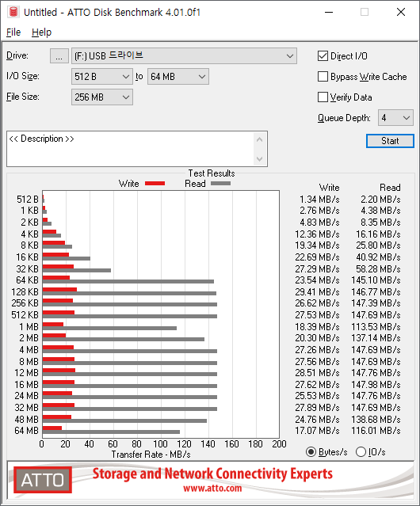
Task: Minimize the ATTO Disk Benchmark window
Action: point(329,12)
